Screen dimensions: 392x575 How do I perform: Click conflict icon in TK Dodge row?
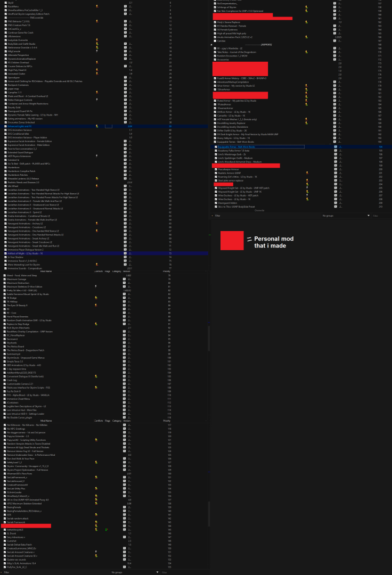point(96,298)
